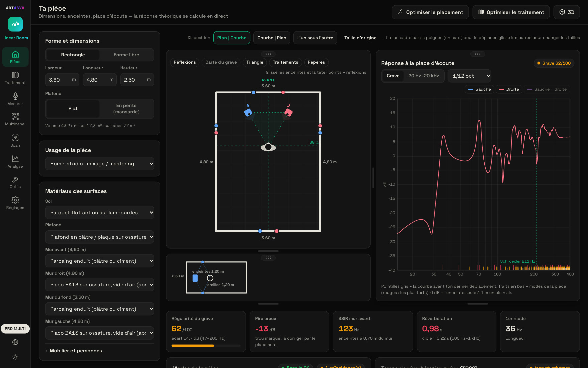Screen dimensions: 588x368
Task: Click Taille d'origine button
Action: pyautogui.click(x=360, y=38)
